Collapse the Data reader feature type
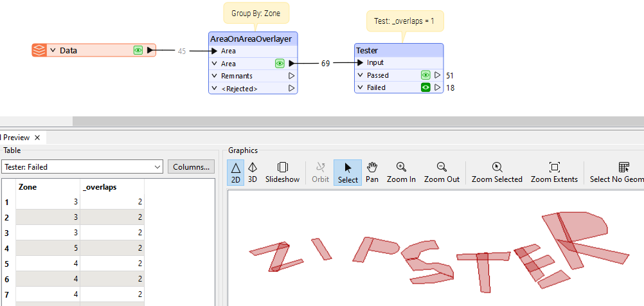 [53, 50]
